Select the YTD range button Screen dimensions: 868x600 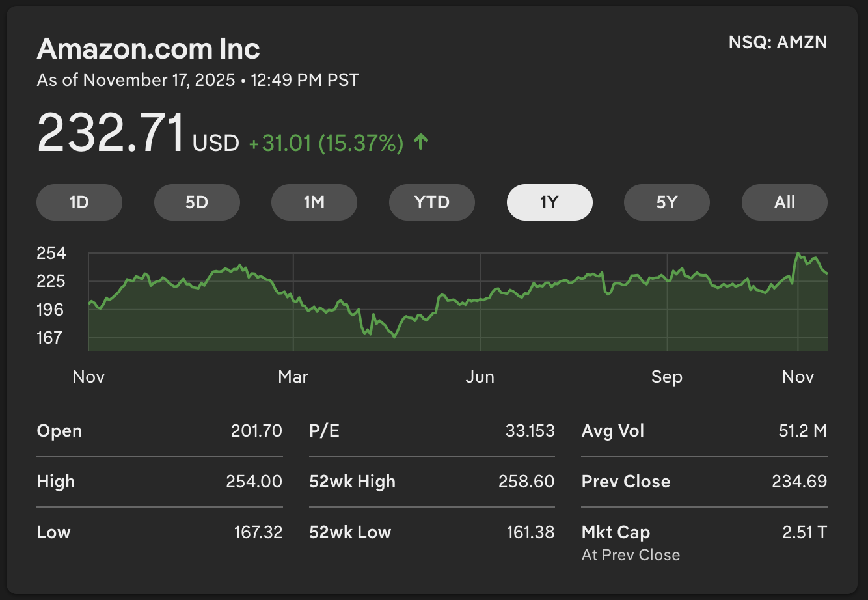[x=432, y=202]
